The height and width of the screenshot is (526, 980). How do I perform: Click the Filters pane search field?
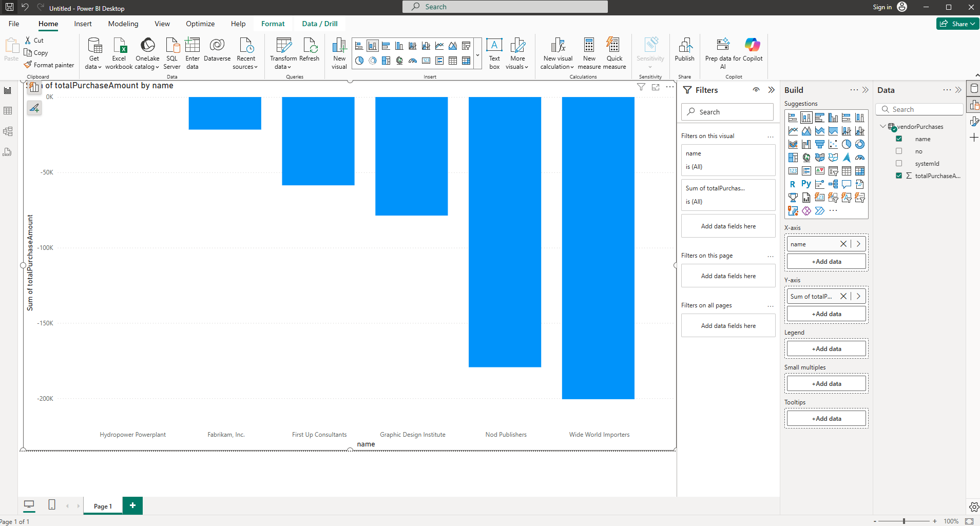(x=727, y=112)
